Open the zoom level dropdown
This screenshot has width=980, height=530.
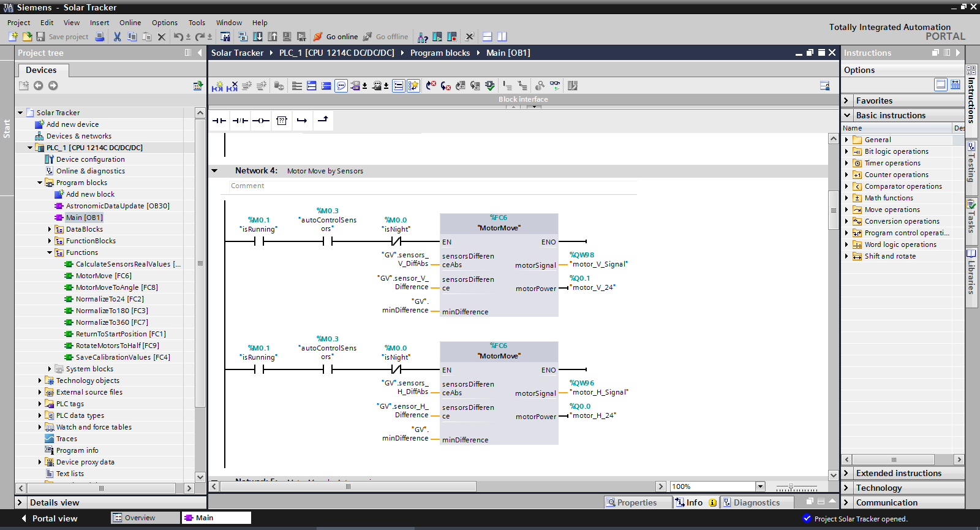coord(760,486)
